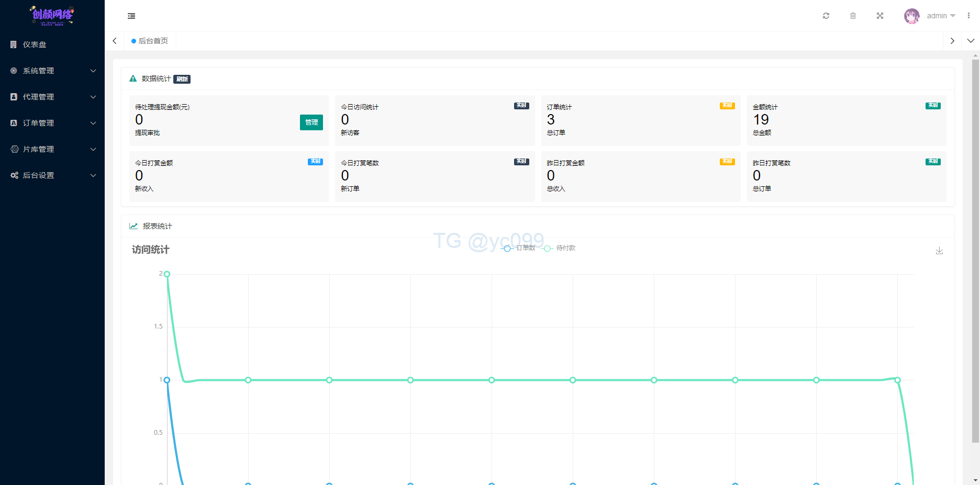The width and height of the screenshot is (980, 485).
Task: Download the chart using the save icon
Action: (939, 251)
